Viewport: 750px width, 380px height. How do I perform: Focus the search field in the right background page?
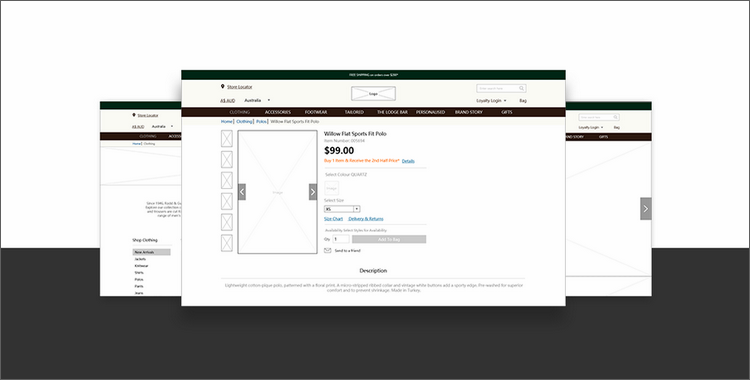(x=599, y=117)
